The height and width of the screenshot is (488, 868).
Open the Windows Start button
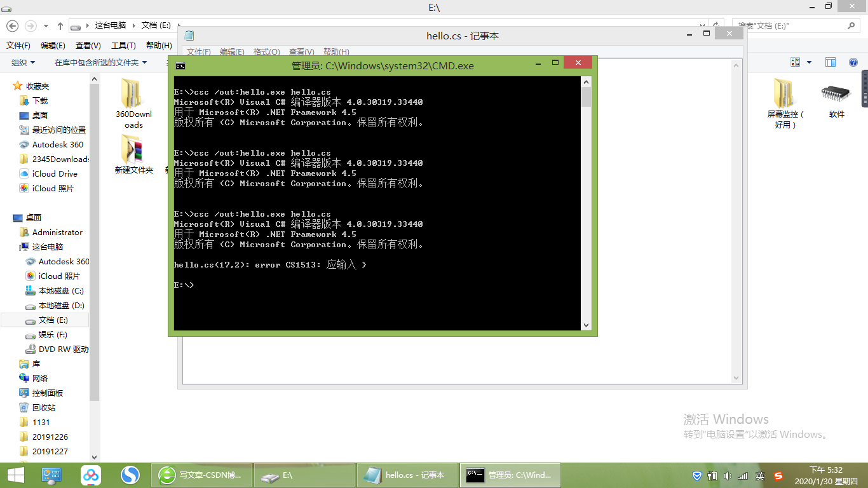[16, 475]
